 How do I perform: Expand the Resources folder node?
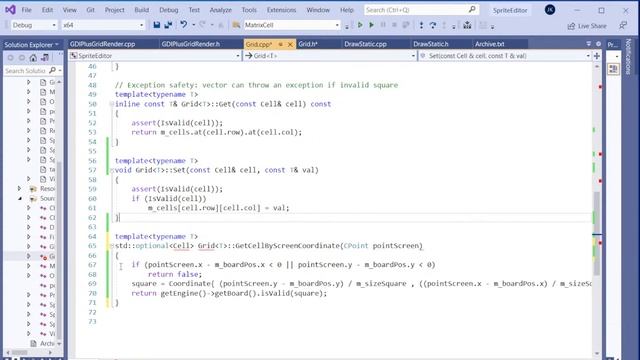(x=19, y=189)
